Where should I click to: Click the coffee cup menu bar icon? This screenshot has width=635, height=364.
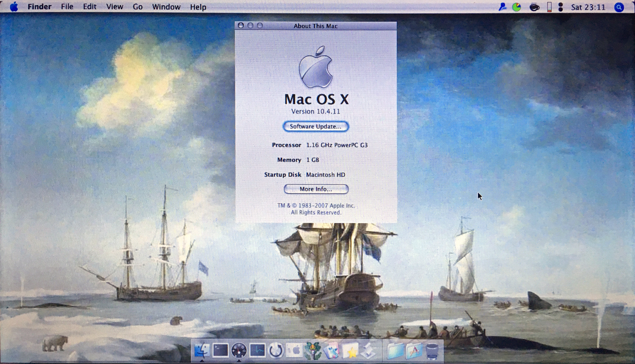pyautogui.click(x=534, y=7)
